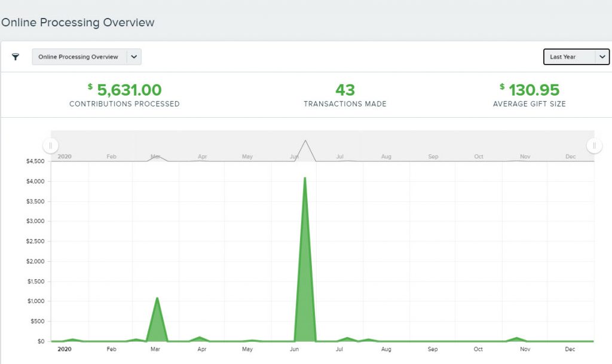
Task: Grab the right range slider handle
Action: [594, 145]
